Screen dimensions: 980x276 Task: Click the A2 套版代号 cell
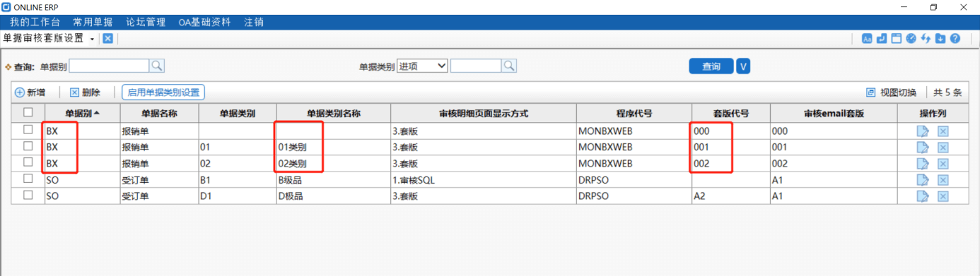(x=730, y=196)
